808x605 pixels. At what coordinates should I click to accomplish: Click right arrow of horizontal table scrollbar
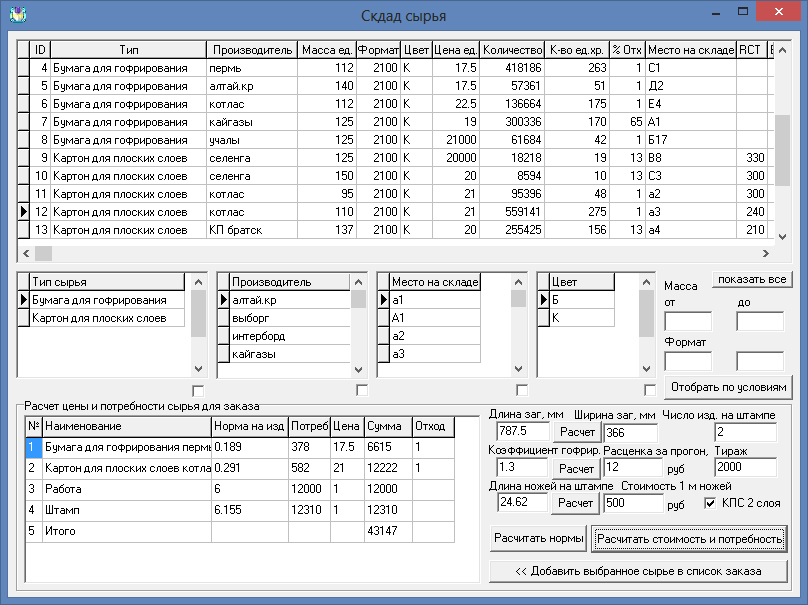766,253
